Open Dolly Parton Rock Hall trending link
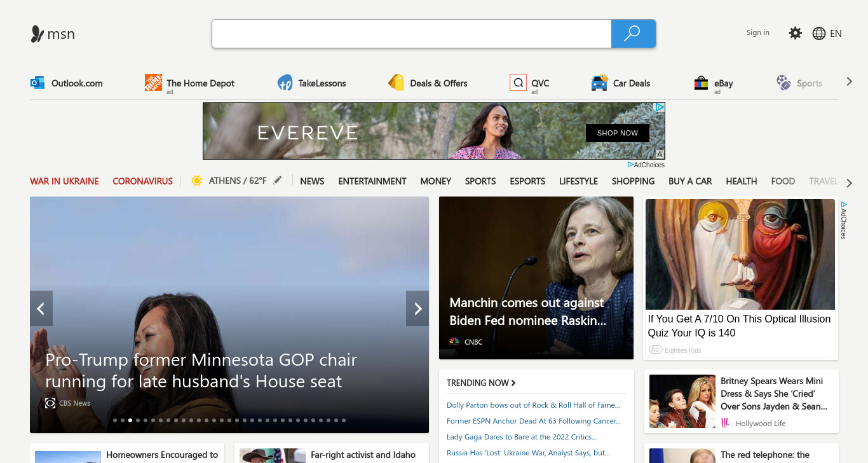The width and height of the screenshot is (868, 463). [533, 405]
